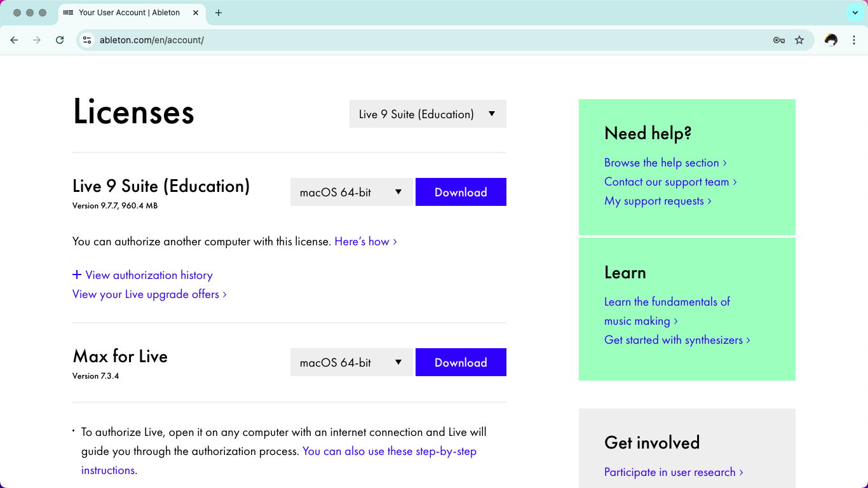
Task: Bookmark this page with the star
Action: coord(799,40)
